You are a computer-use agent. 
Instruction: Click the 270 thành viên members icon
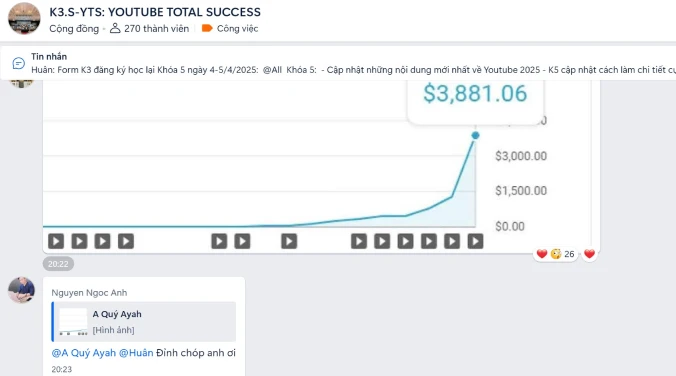click(x=115, y=28)
